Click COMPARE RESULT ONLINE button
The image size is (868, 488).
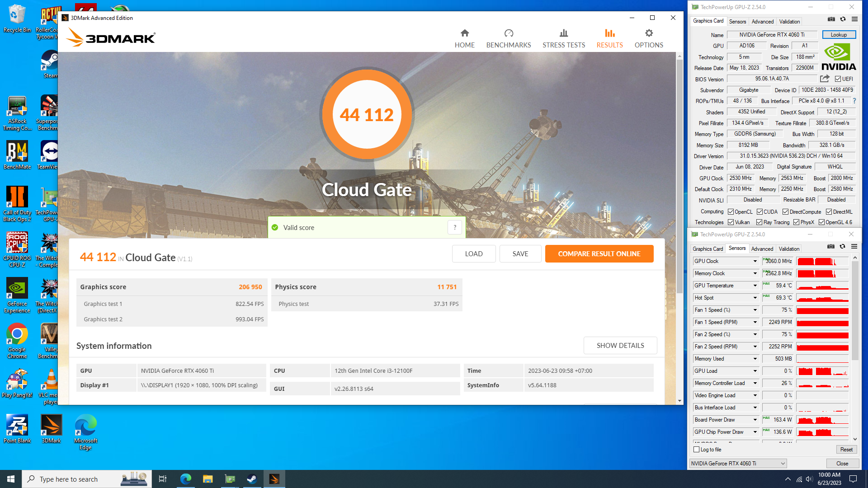pos(599,254)
